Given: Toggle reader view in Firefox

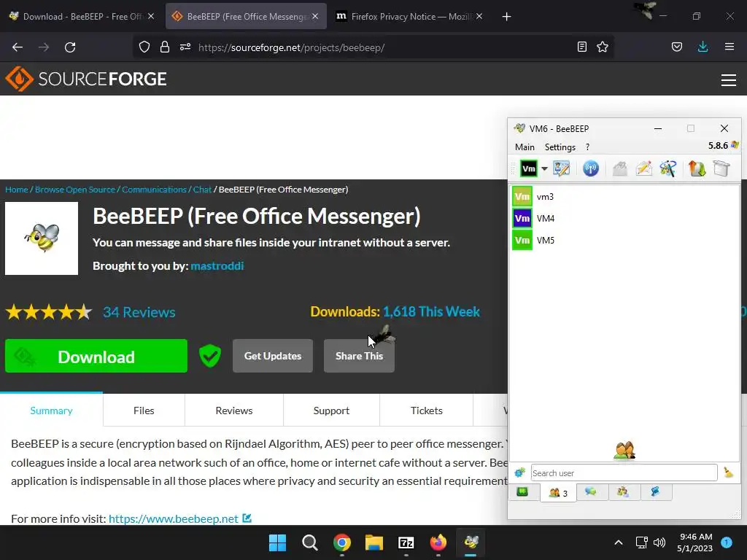Looking at the screenshot, I should tap(581, 47).
